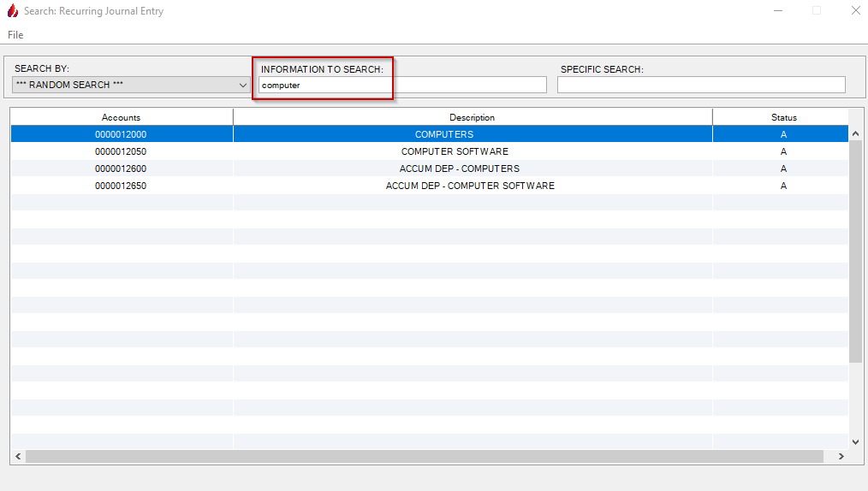The width and height of the screenshot is (868, 491).
Task: Select the COMPUTER SOFTWARE row
Action: pyautogui.click(x=455, y=151)
